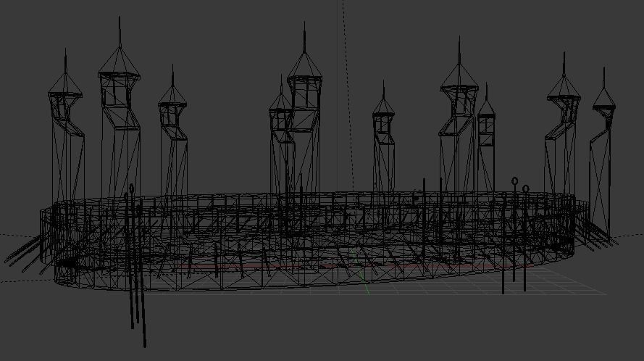Viewport: 644px width, 361px height.
Task: Click the ring goal hoop on the left side
Action: point(131,188)
